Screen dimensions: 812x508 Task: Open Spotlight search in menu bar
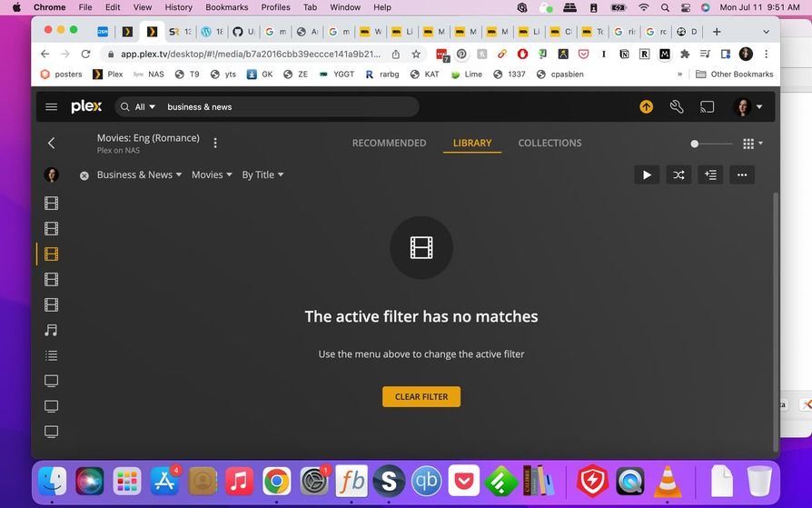(665, 7)
